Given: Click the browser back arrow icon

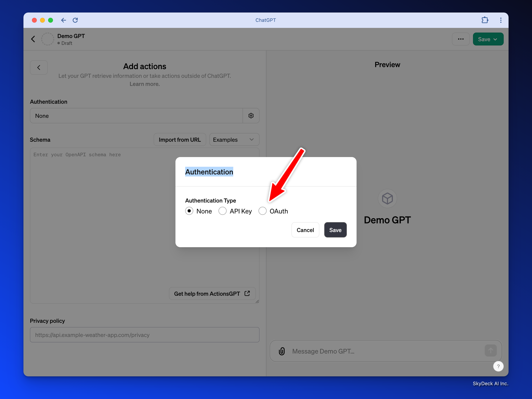Looking at the screenshot, I should (63, 20).
